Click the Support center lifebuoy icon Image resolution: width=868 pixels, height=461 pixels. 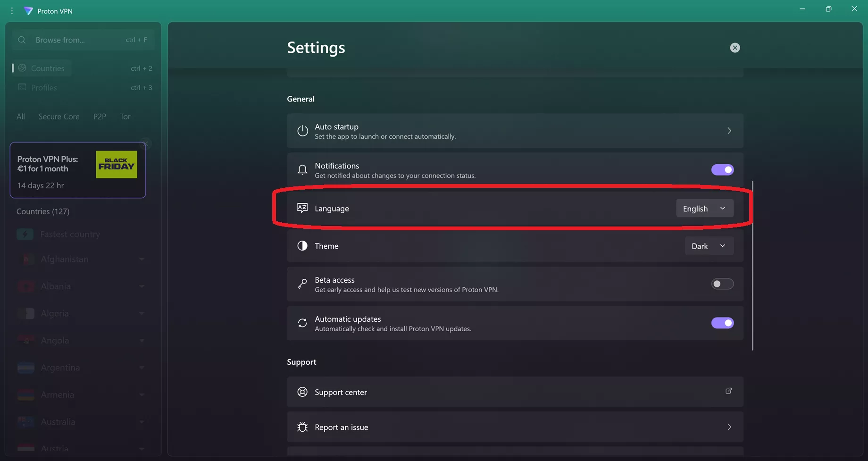click(302, 392)
